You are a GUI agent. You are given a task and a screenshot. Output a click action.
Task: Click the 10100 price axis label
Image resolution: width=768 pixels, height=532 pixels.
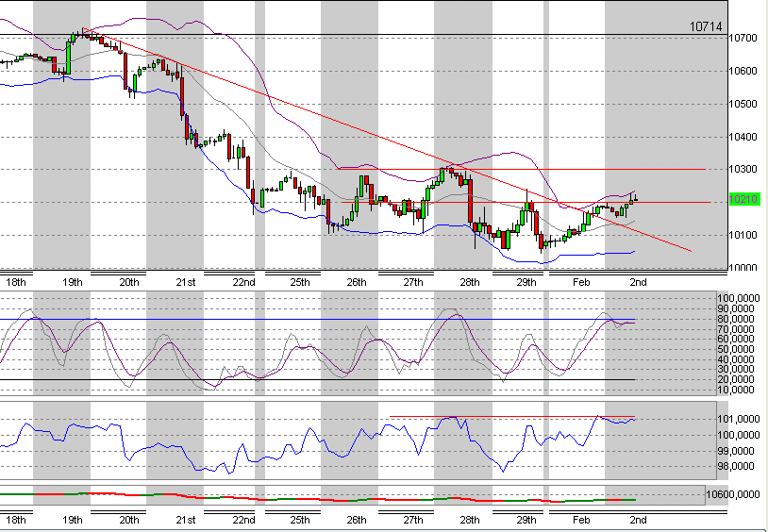pyautogui.click(x=743, y=235)
